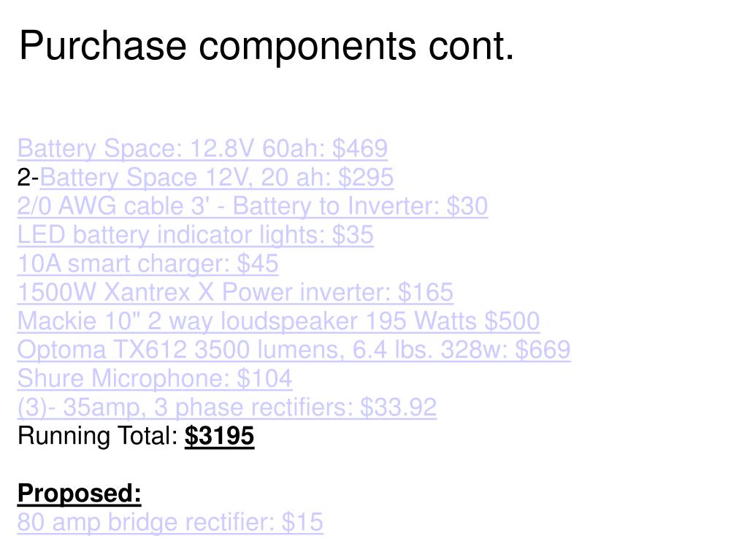Click the Running Total label text
Image resolution: width=747 pixels, height=560 pixels.
[98, 436]
